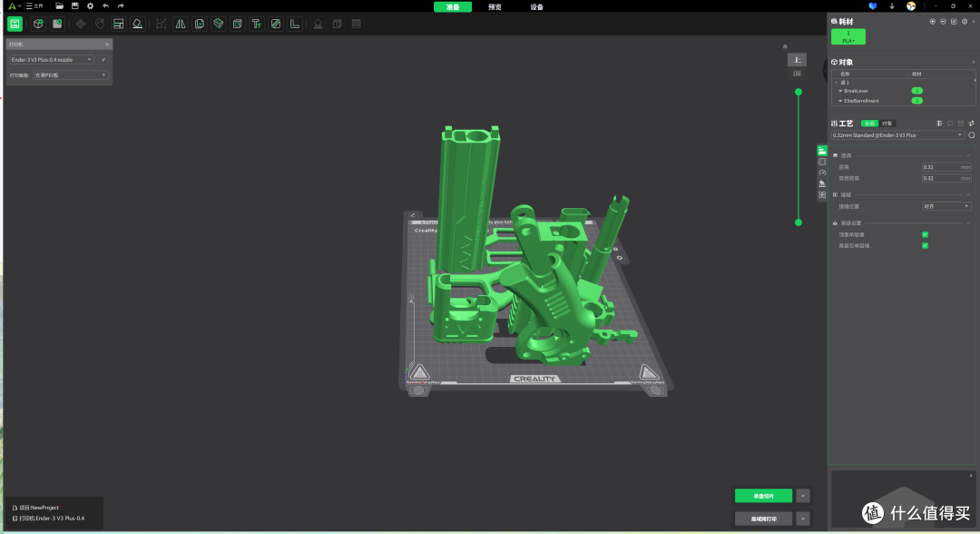The image size is (980, 534).
Task: Open the speed gauge settings tab icon
Action: coord(822,173)
